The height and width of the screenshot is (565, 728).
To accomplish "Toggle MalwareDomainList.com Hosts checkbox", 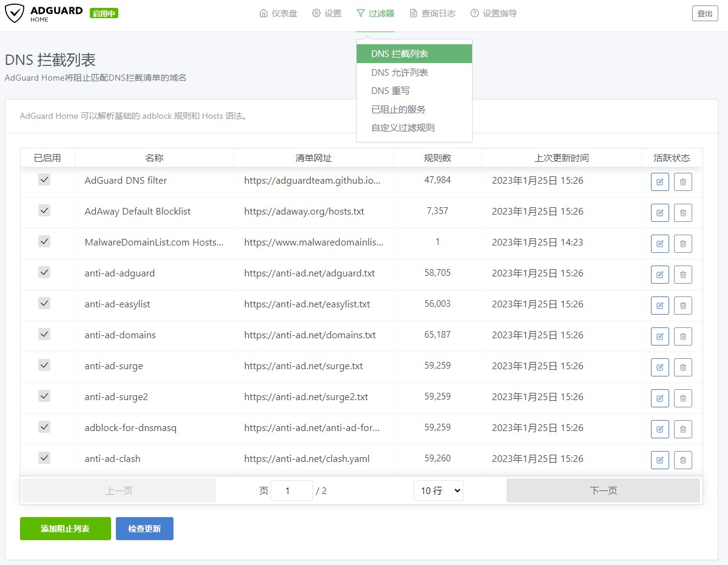I will 44,241.
